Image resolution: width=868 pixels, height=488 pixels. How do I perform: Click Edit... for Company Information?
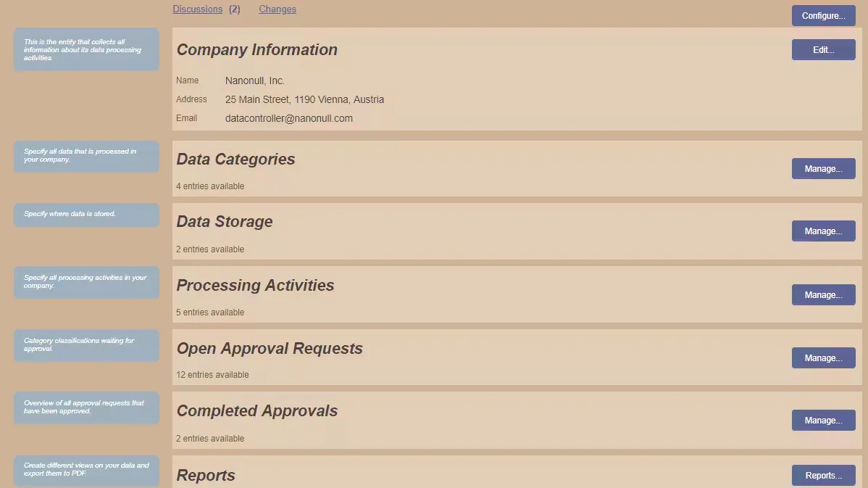point(823,50)
